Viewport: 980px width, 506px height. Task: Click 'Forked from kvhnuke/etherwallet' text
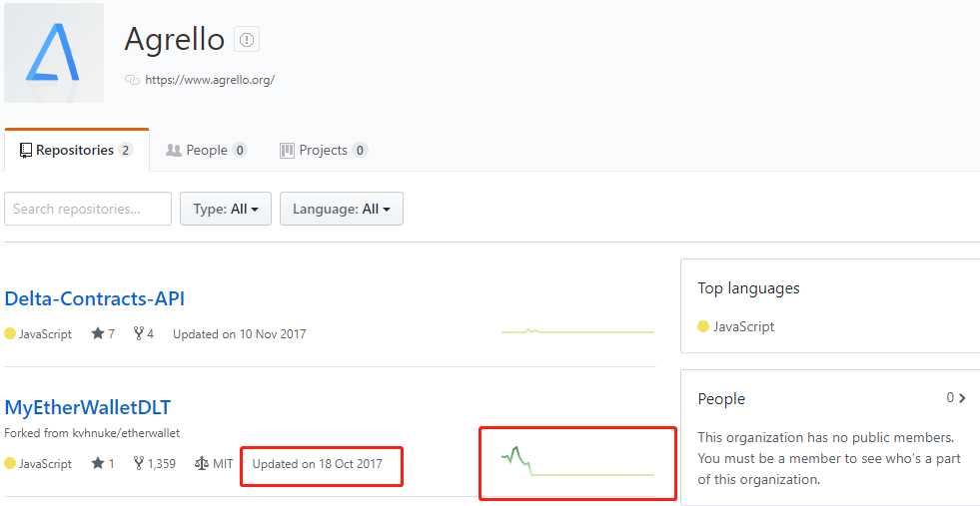[x=92, y=433]
